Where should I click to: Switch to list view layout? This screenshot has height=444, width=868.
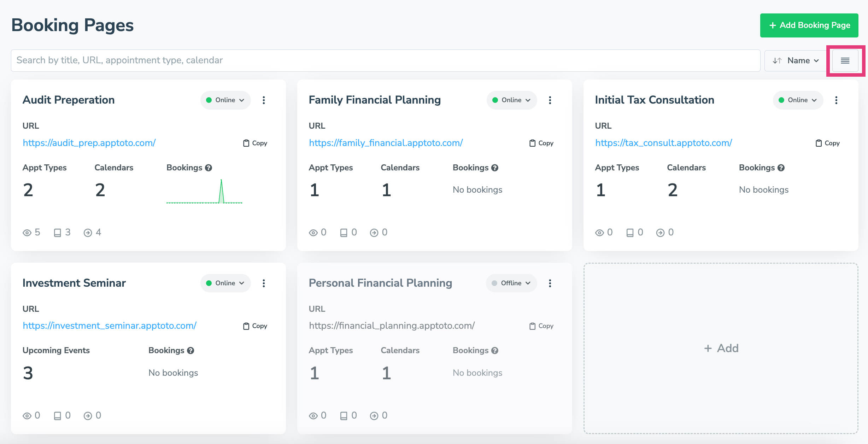point(845,60)
